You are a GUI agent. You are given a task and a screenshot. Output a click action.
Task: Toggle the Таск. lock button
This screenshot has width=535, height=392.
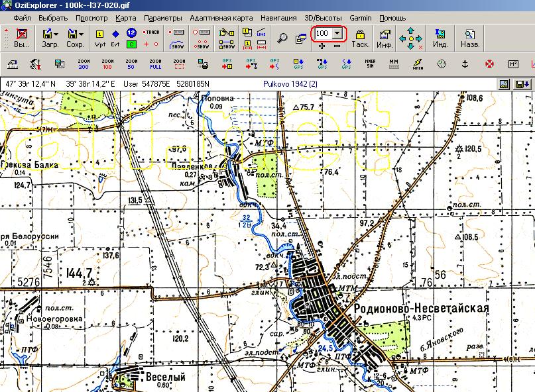360,38
